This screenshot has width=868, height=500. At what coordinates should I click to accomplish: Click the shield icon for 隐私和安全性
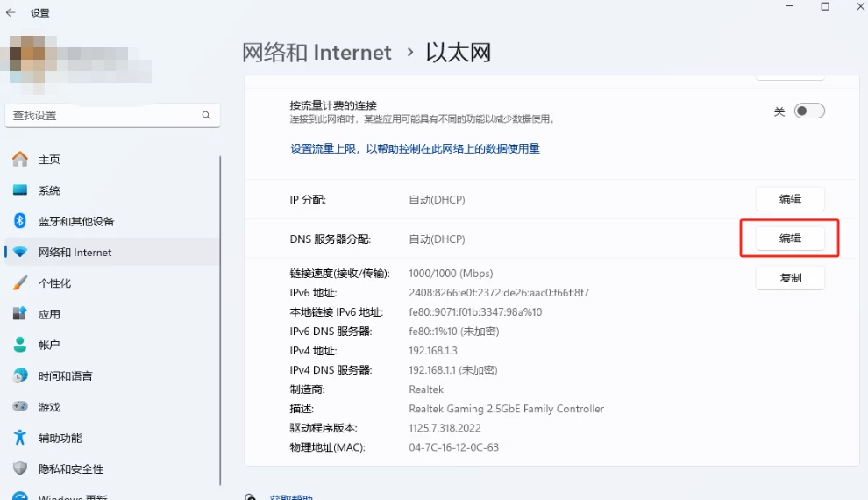coord(20,468)
